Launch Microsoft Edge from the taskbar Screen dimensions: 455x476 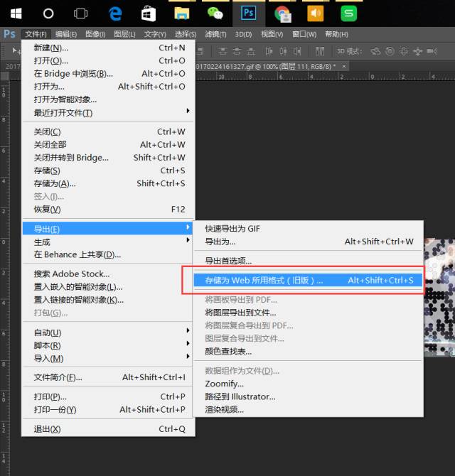115,13
